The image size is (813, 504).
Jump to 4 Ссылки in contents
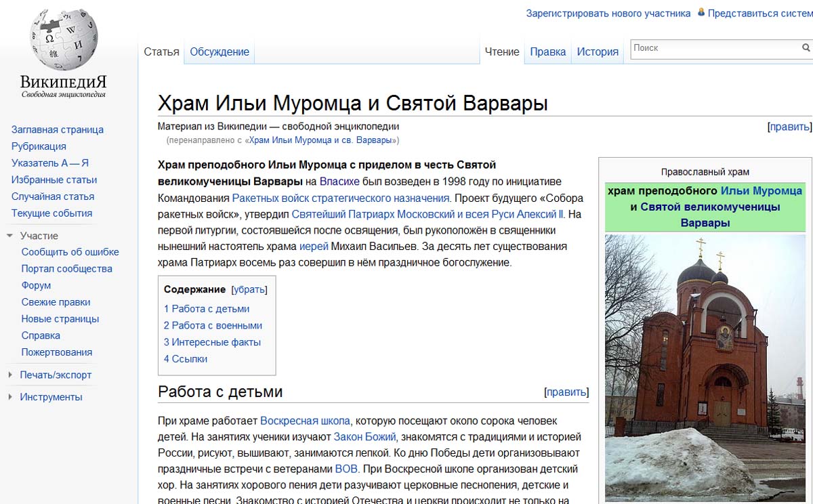[186, 359]
